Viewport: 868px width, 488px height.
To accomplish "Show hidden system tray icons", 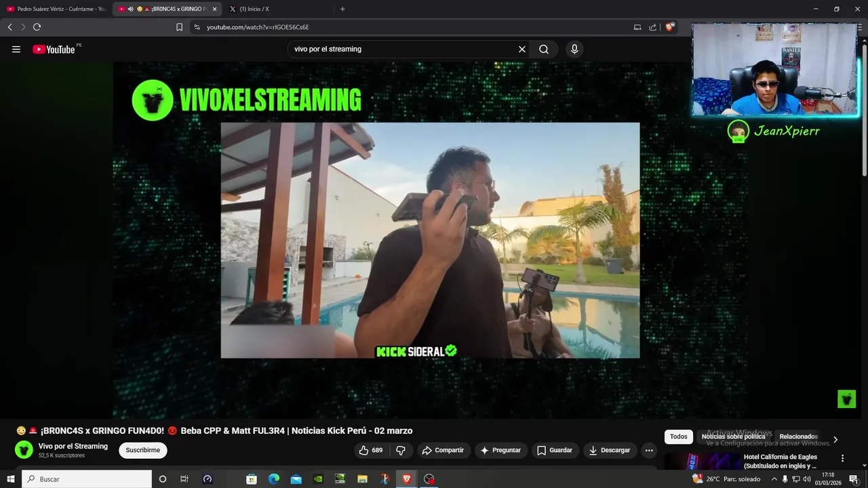I will pos(774,479).
